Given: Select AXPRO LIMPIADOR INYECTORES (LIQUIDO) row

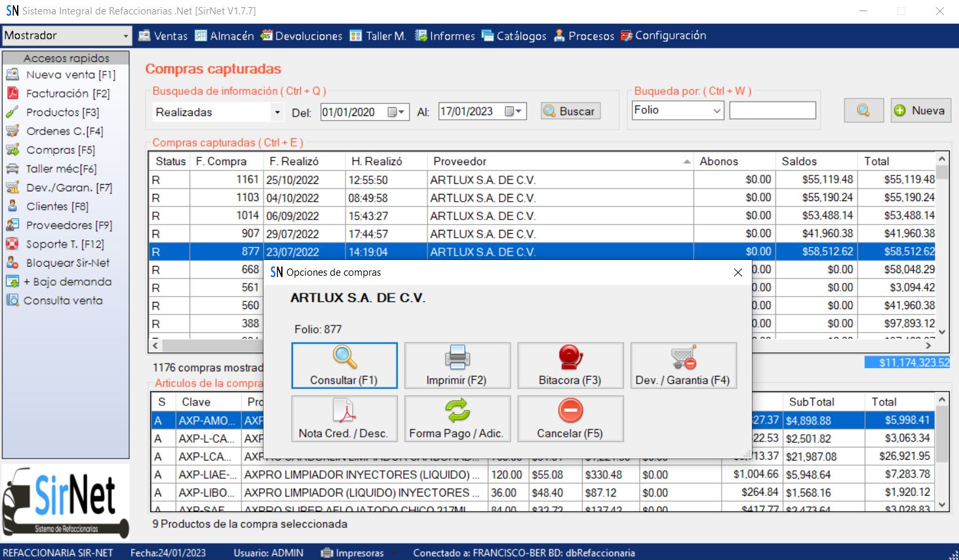Looking at the screenshot, I should click(x=543, y=475).
